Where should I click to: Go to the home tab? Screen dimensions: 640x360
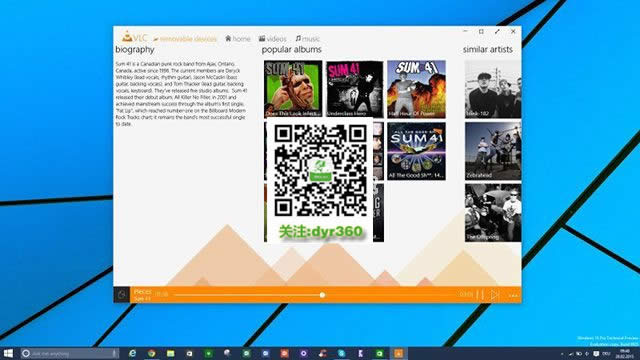coord(238,39)
